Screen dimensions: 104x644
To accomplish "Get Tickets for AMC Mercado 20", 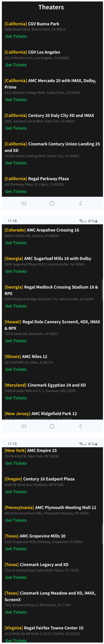I will pyautogui.click(x=16, y=99).
